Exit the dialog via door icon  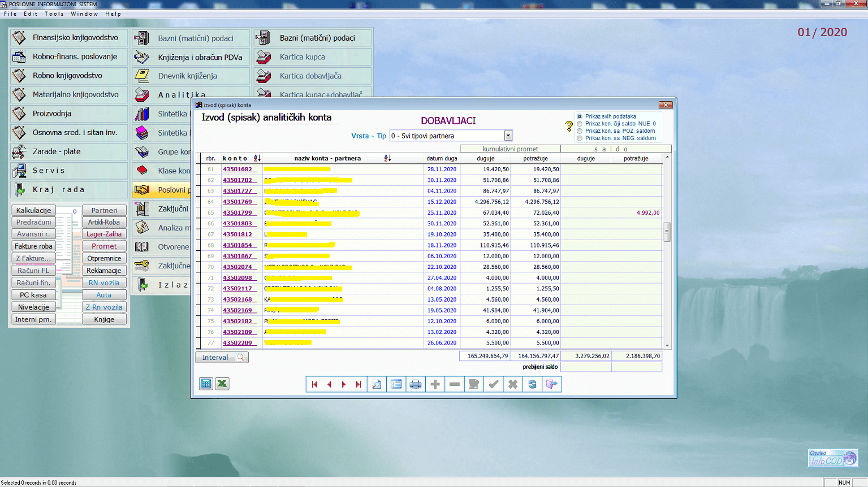[552, 384]
